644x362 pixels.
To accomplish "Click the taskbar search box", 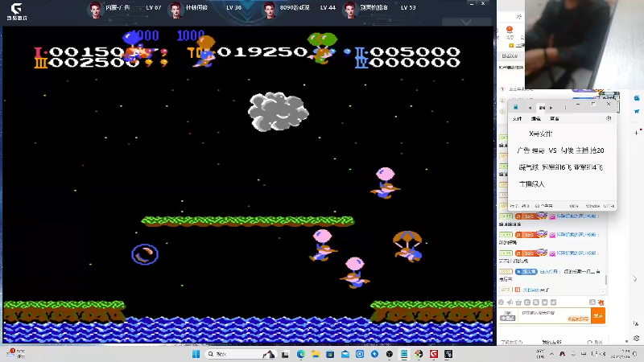I will 240,354.
